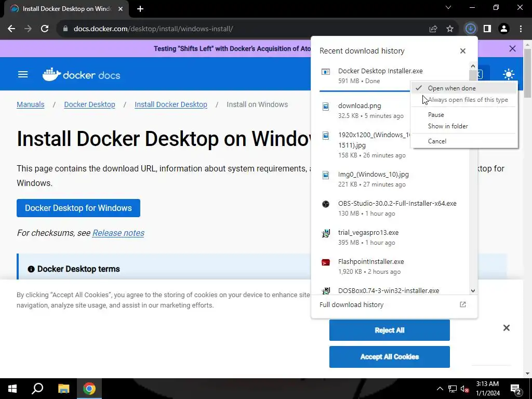Click the OBS Studio installer icon
Image resolution: width=532 pixels, height=399 pixels.
coord(326,204)
